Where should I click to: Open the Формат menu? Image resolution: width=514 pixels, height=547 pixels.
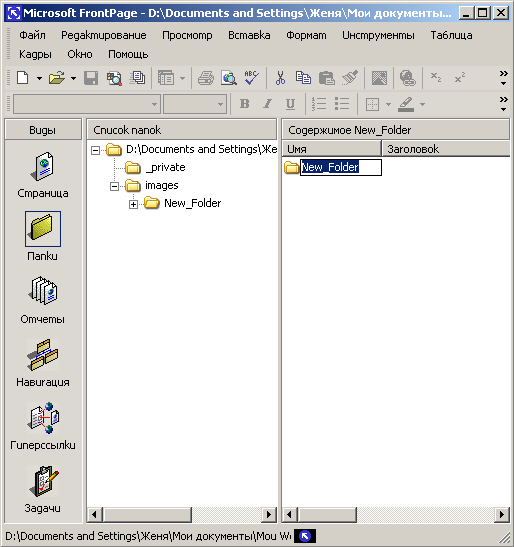pos(306,35)
